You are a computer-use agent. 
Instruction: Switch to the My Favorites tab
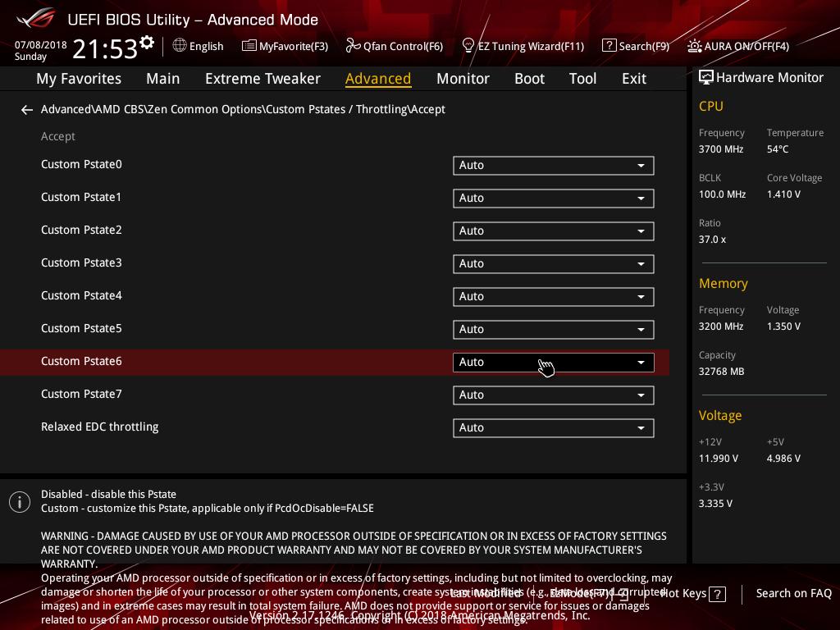coord(79,79)
